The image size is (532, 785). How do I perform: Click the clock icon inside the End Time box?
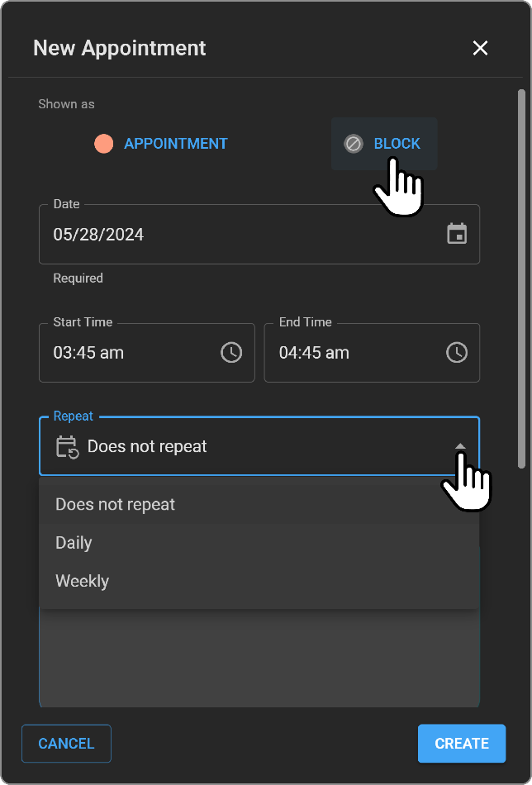pyautogui.click(x=456, y=352)
